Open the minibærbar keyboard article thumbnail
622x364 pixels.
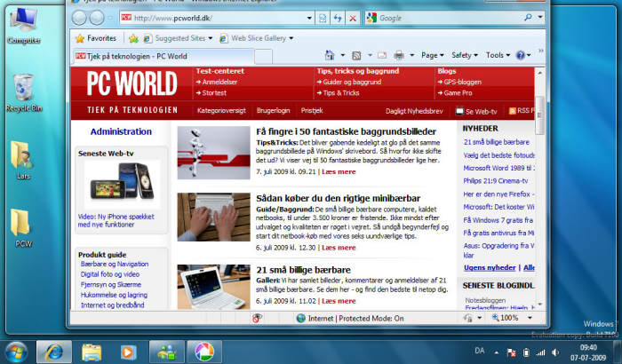click(x=214, y=217)
